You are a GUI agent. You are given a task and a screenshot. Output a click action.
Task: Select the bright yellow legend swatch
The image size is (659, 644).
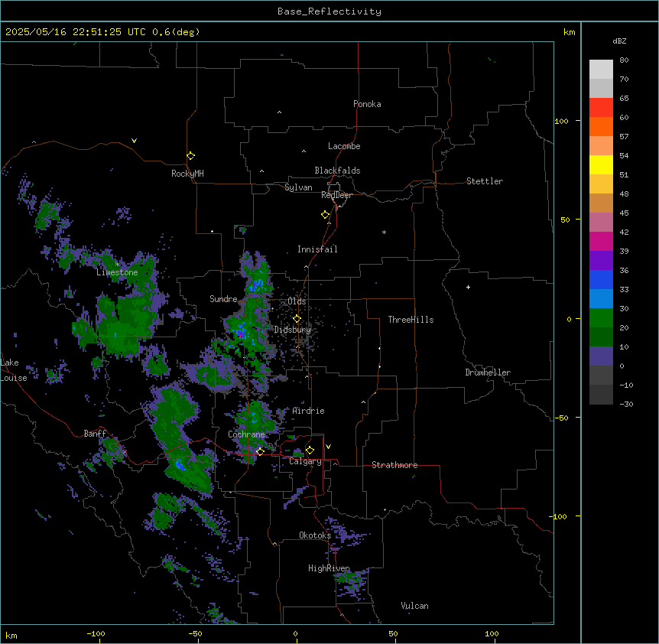(601, 164)
